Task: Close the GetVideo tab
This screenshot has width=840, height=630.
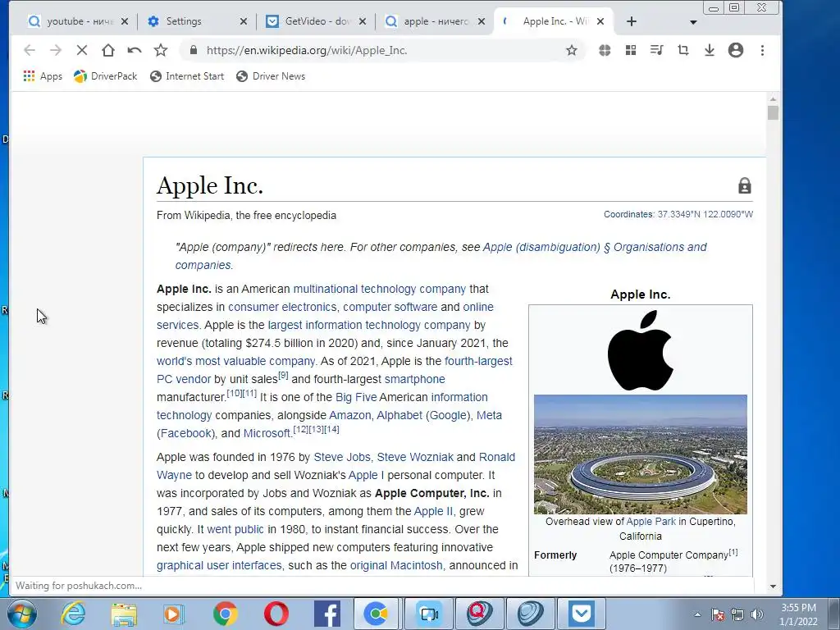Action: point(363,21)
